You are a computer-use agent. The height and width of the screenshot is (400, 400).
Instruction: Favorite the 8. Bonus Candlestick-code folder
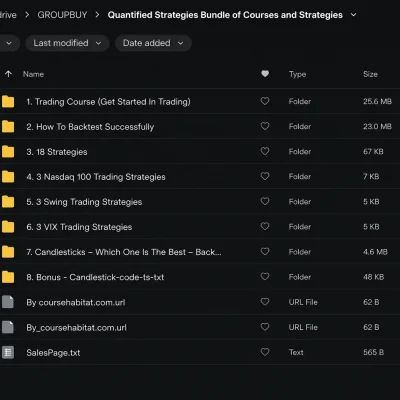pos(265,276)
